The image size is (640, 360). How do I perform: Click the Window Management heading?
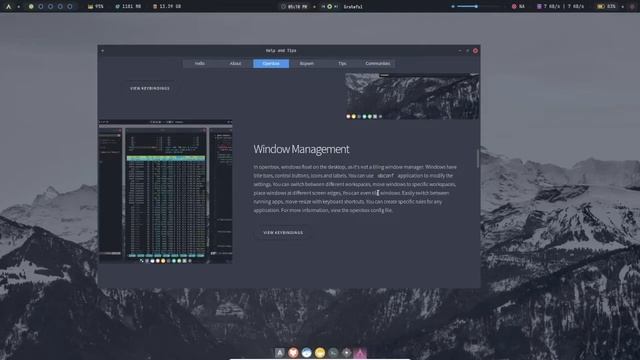[301, 149]
